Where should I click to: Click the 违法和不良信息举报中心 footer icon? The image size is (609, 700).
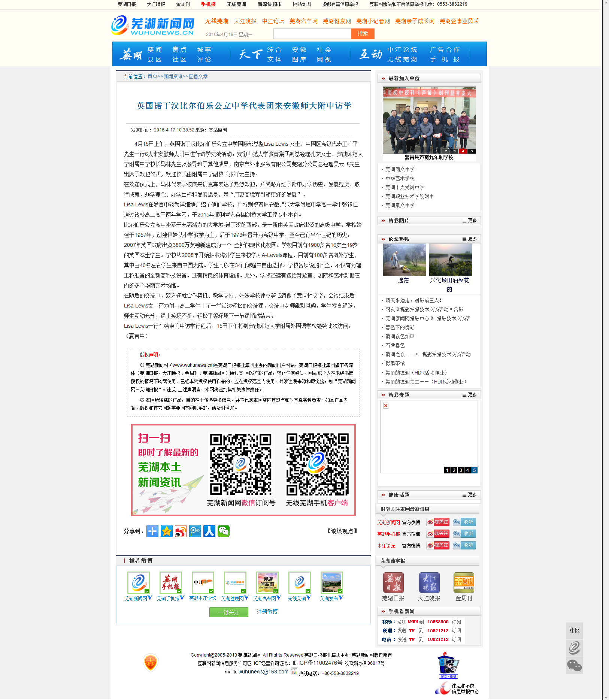457,688
